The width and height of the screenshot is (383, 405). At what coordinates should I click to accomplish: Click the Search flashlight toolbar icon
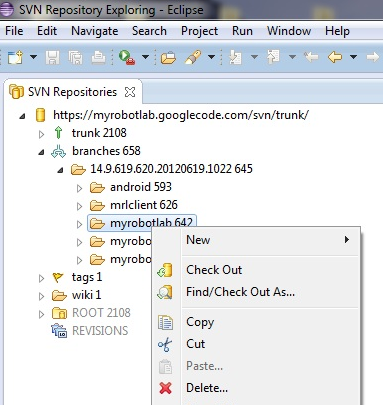click(193, 57)
